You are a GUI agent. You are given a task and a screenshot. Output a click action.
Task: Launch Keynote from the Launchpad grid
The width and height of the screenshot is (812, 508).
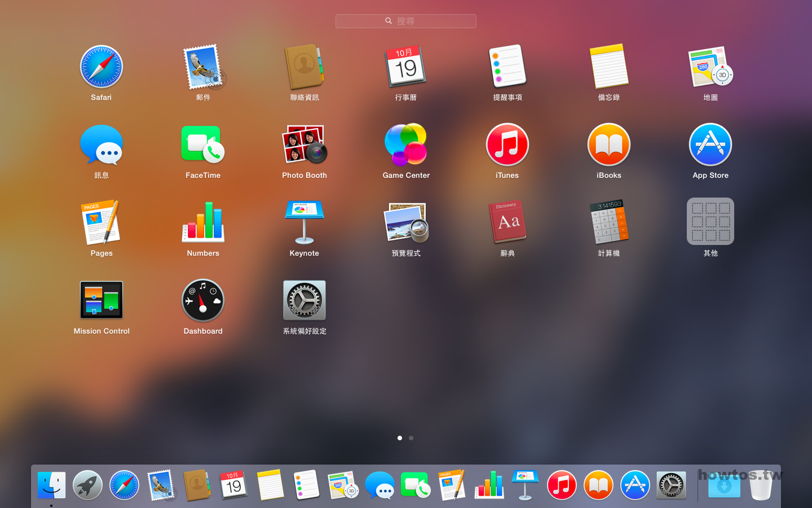pos(304,223)
